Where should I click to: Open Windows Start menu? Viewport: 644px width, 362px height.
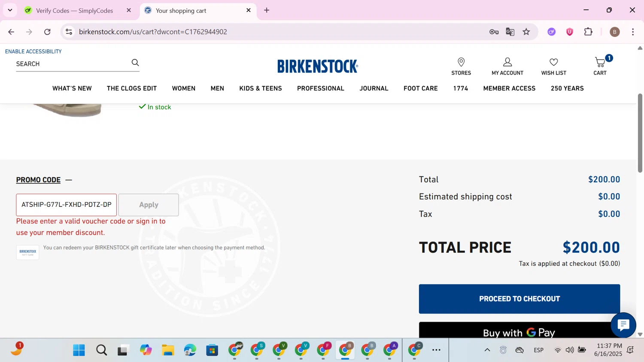[79, 350]
